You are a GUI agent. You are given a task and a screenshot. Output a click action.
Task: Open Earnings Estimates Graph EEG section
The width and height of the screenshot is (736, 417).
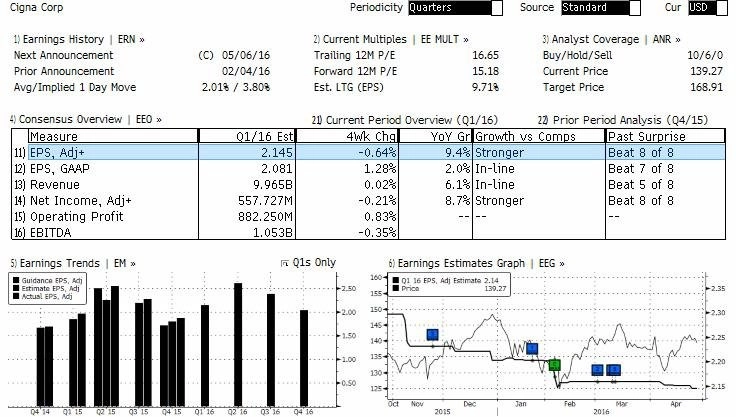point(476,263)
